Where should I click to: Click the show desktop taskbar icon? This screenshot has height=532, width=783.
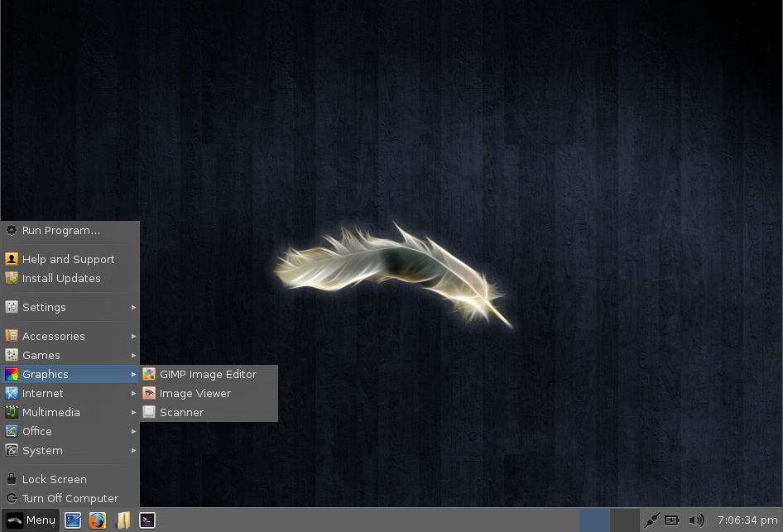tap(73, 520)
